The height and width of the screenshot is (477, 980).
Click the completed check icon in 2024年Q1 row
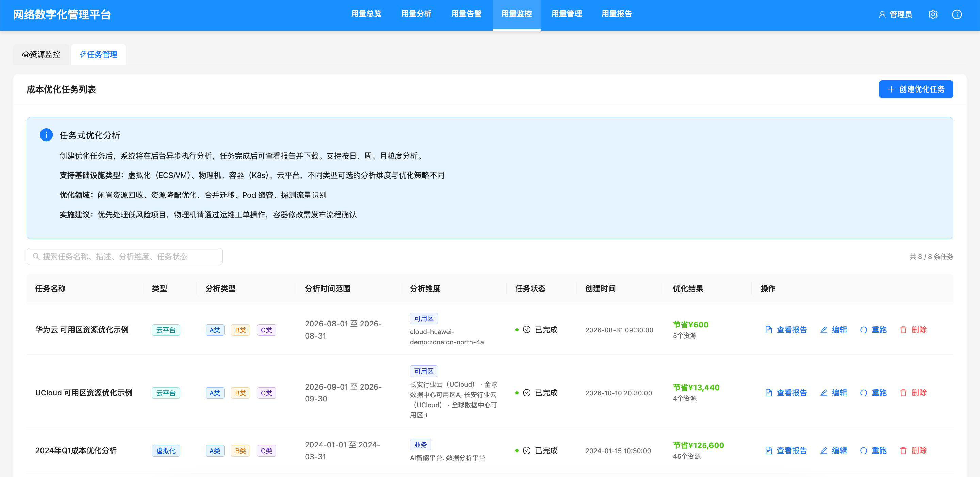[x=526, y=450]
